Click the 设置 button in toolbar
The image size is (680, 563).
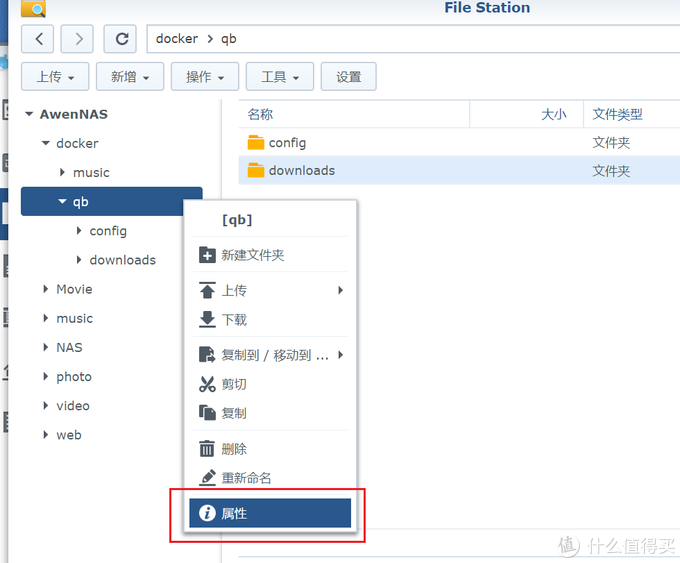pos(349,77)
